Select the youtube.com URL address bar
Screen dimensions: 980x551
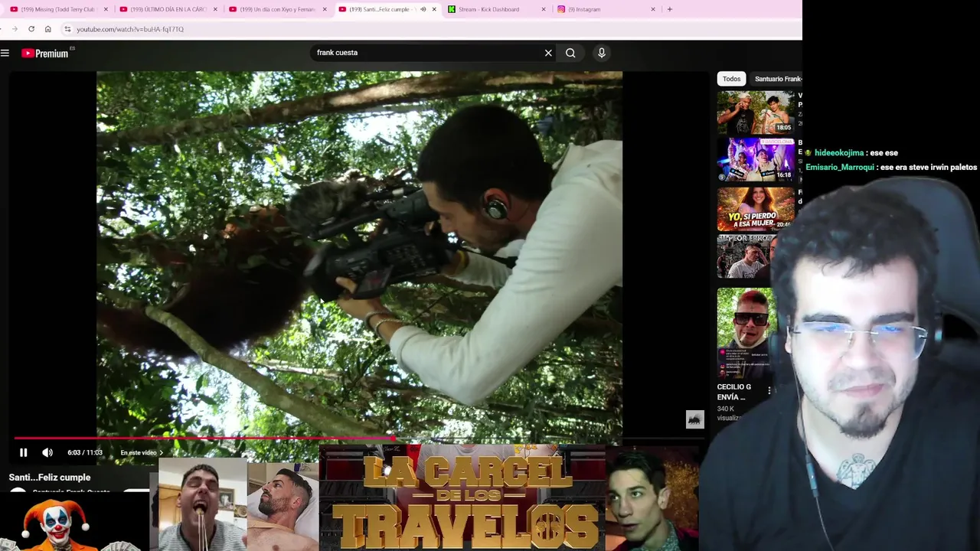(130, 29)
